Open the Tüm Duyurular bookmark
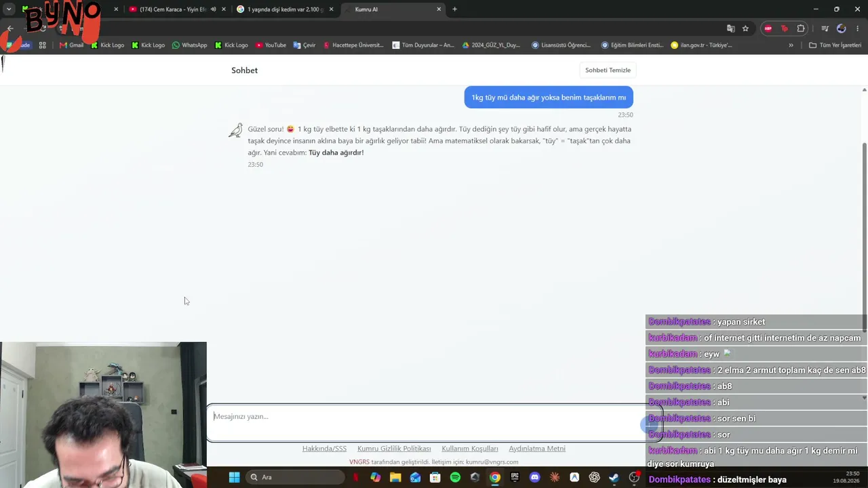The height and width of the screenshot is (488, 868). tap(422, 45)
